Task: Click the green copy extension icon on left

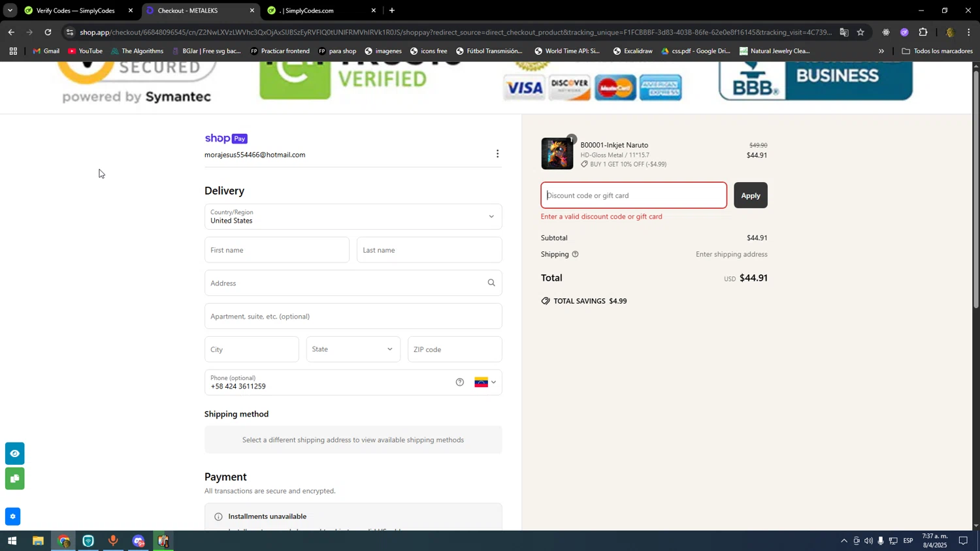Action: tap(14, 479)
